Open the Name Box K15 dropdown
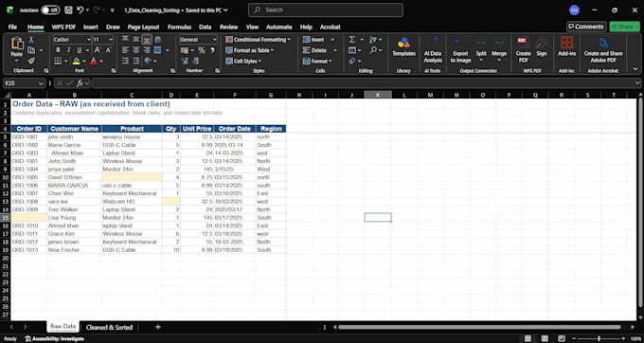The height and width of the screenshot is (343, 644). pos(41,83)
